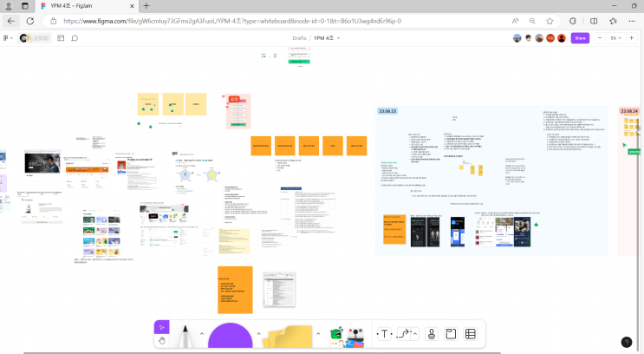
Task: Select the dark website screenshot thumbnail on left
Action: tap(42, 163)
